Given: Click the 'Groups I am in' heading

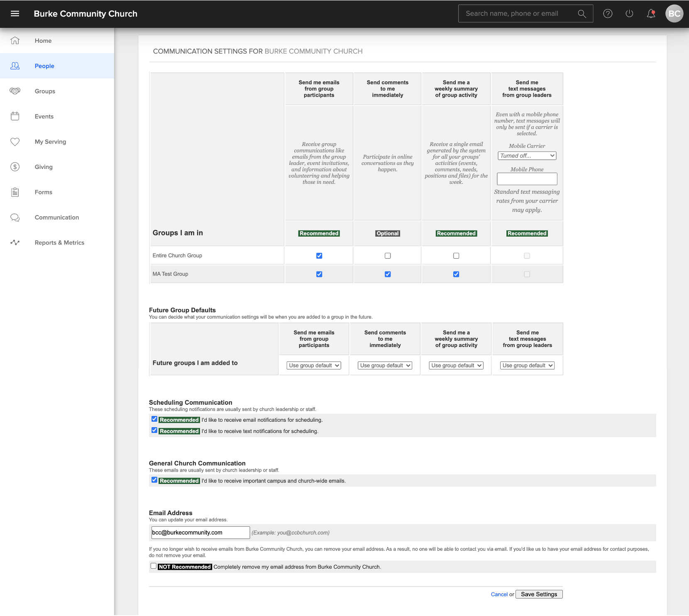Looking at the screenshot, I should coord(178,233).
